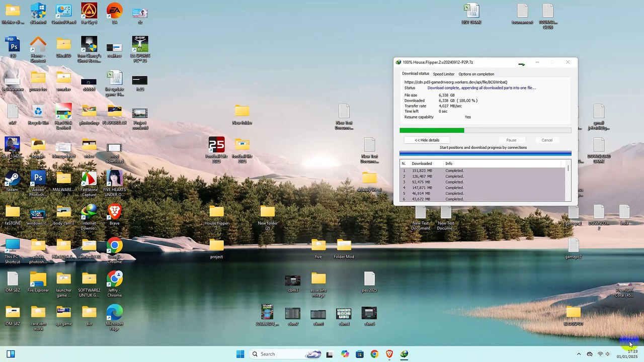
Task: Open the Google Chrome desktop shortcut
Action: pyautogui.click(x=114, y=250)
